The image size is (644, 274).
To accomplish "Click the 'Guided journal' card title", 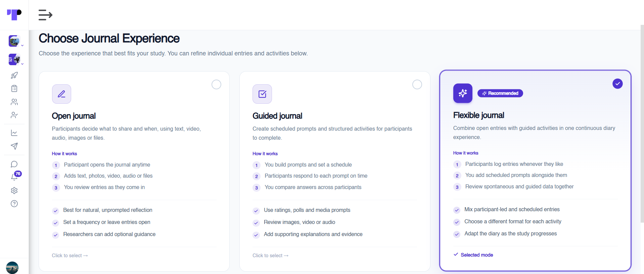I will click(277, 116).
